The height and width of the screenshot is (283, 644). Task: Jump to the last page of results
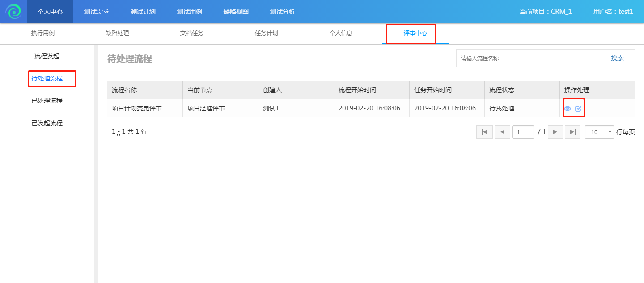[572, 132]
